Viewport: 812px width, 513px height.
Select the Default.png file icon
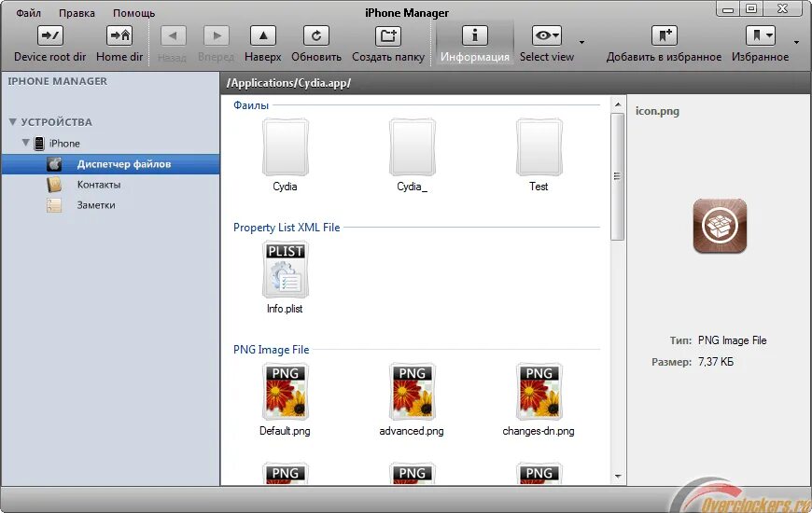coord(286,392)
